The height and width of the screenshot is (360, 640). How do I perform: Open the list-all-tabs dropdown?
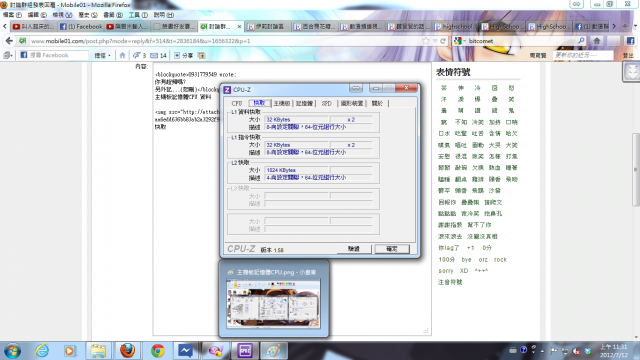[635, 26]
